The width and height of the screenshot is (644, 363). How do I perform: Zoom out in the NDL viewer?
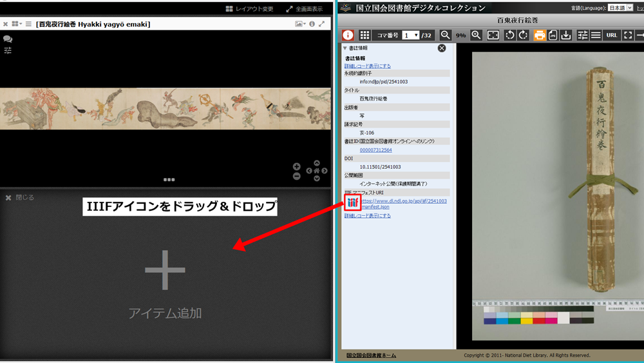tap(445, 35)
